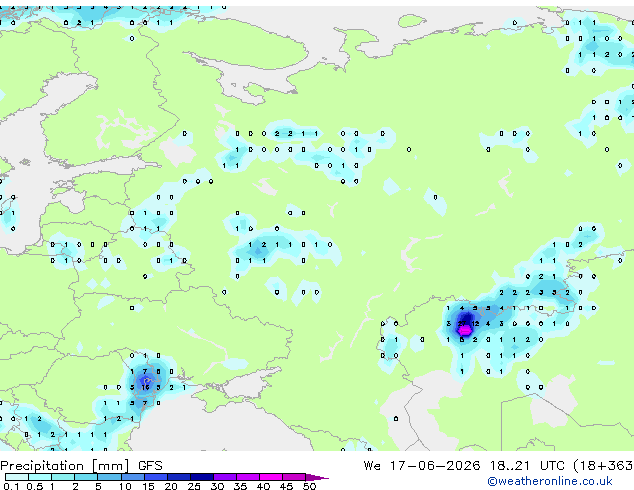This screenshot has height=490, width=634.
Task: Click the above-50 mm legend arrow tip
Action: pos(317,477)
